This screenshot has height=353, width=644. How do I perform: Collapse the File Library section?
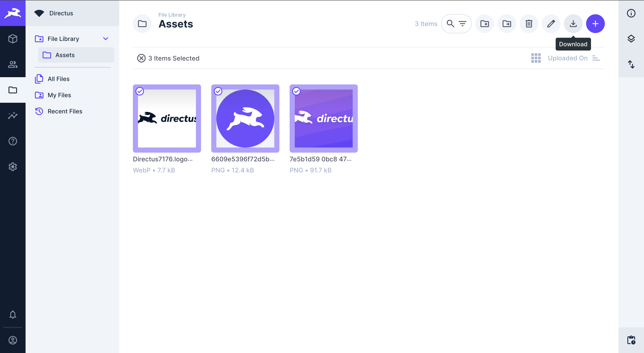coord(105,39)
